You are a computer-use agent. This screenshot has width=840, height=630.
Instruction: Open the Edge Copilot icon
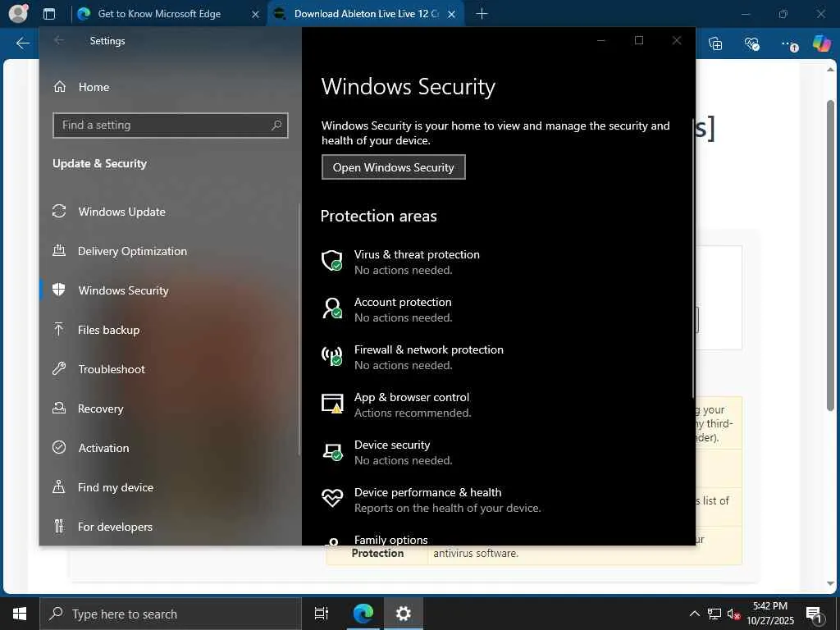(821, 44)
